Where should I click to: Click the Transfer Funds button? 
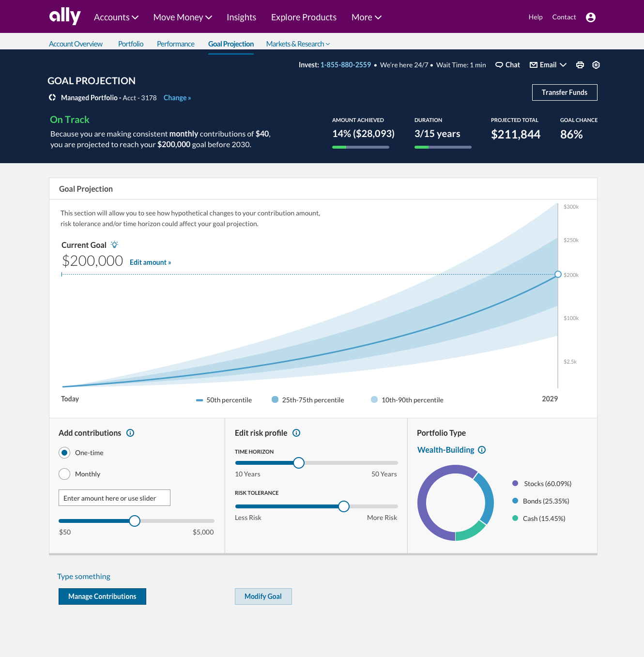565,92
